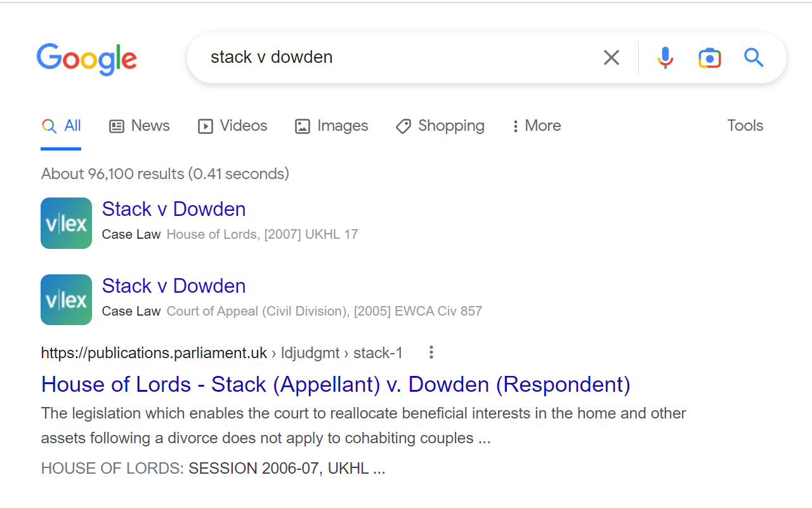The width and height of the screenshot is (812, 508).
Task: Click the publications.parliament.uk URL breadcrumb
Action: point(221,353)
